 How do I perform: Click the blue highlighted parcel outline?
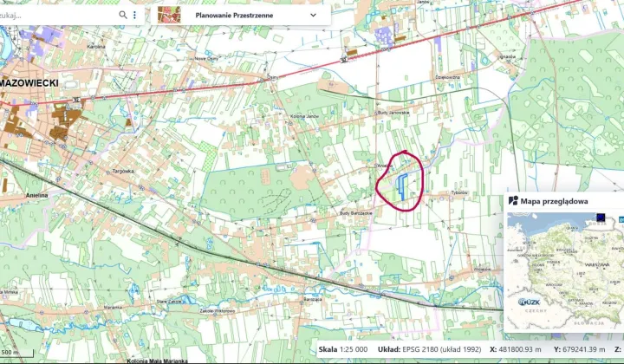(x=402, y=187)
